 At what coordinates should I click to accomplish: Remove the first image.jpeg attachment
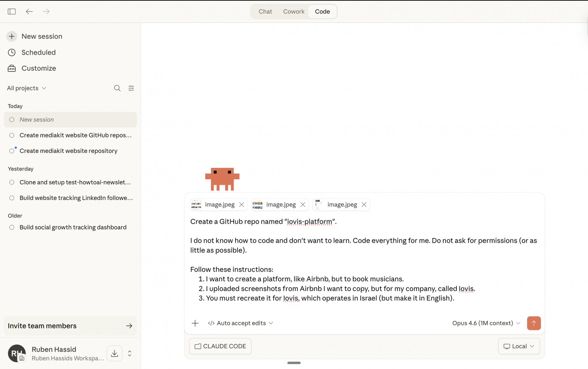click(x=242, y=204)
